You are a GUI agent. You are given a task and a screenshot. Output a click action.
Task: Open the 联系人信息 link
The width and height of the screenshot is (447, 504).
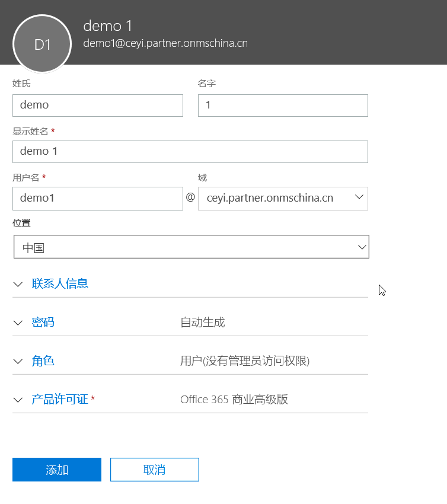click(60, 283)
